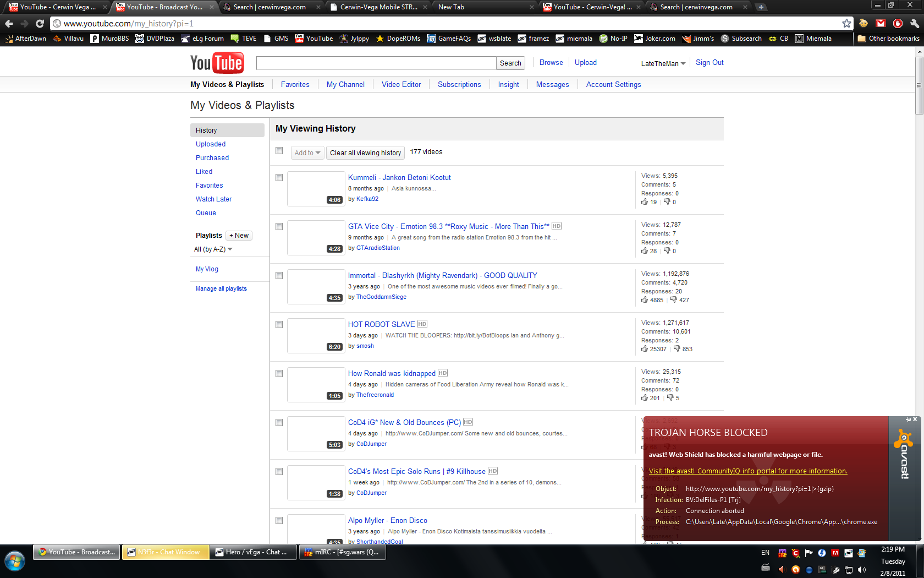
Task: Check the HOT ROBOT SLAVE video
Action: (x=279, y=325)
